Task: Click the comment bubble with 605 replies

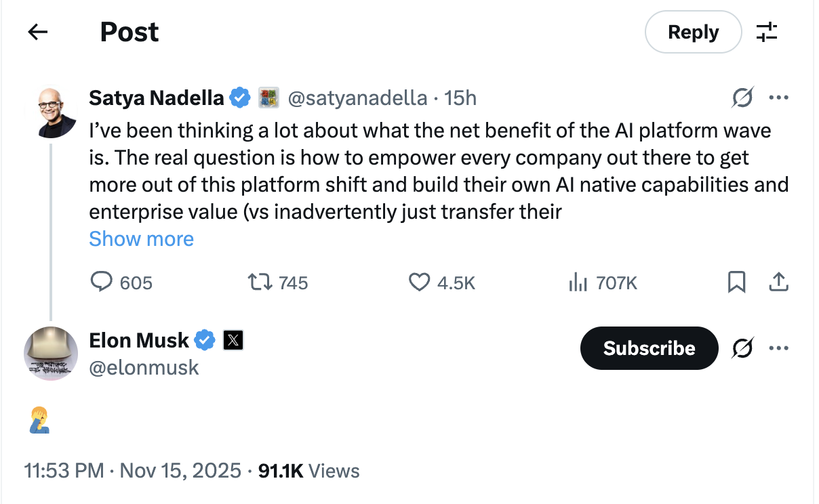Action: click(101, 282)
